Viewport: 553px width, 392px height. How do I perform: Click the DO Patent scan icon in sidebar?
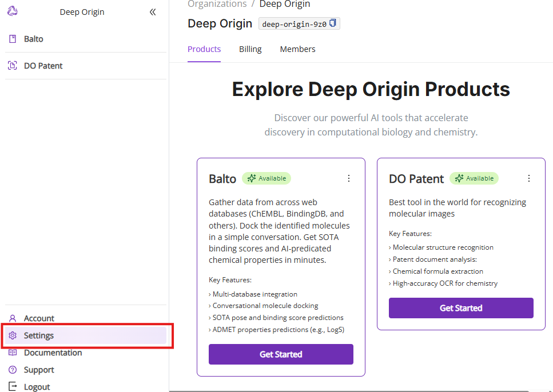(13, 66)
